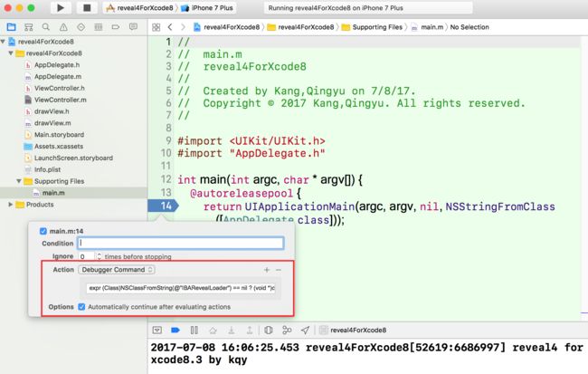Go forward in editor history

click(183, 27)
